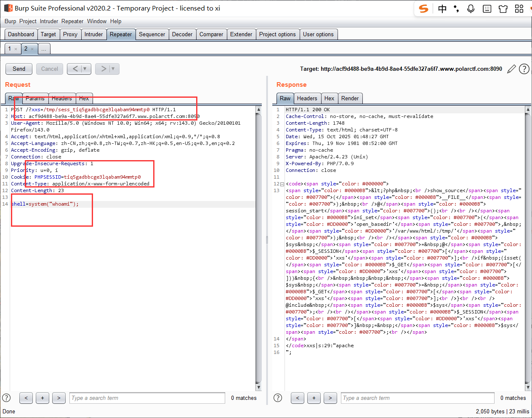The height and width of the screenshot is (418, 532).
Task: Open the Project options tab
Action: (277, 35)
